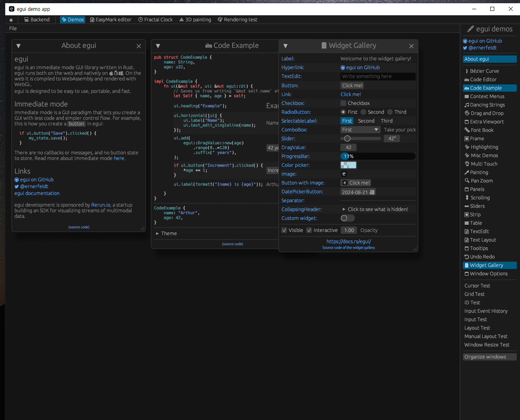Click the egui logo image in Widget Gallery

[x=344, y=174]
